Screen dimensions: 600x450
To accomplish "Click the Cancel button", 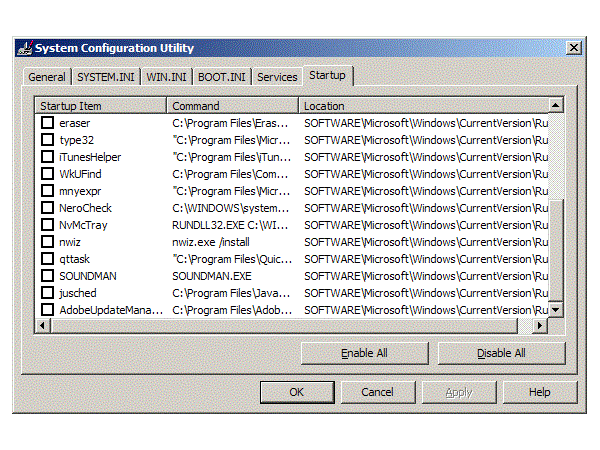I will point(378,392).
